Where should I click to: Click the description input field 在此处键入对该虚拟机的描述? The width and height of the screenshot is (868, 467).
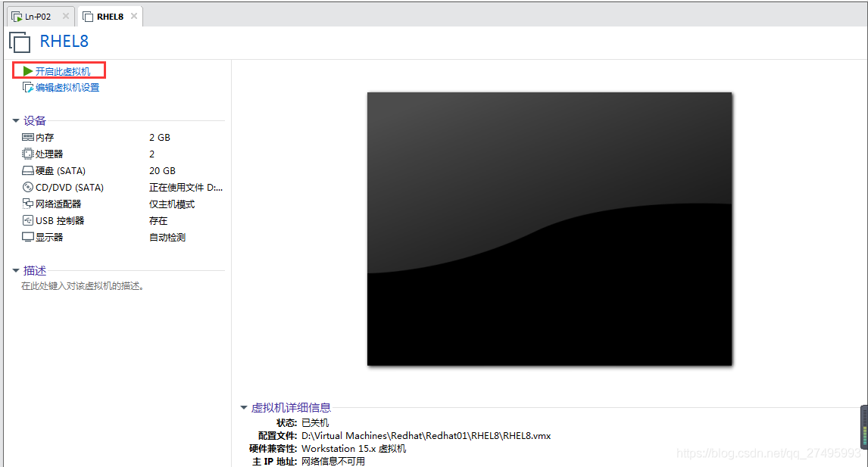pyautogui.click(x=83, y=286)
